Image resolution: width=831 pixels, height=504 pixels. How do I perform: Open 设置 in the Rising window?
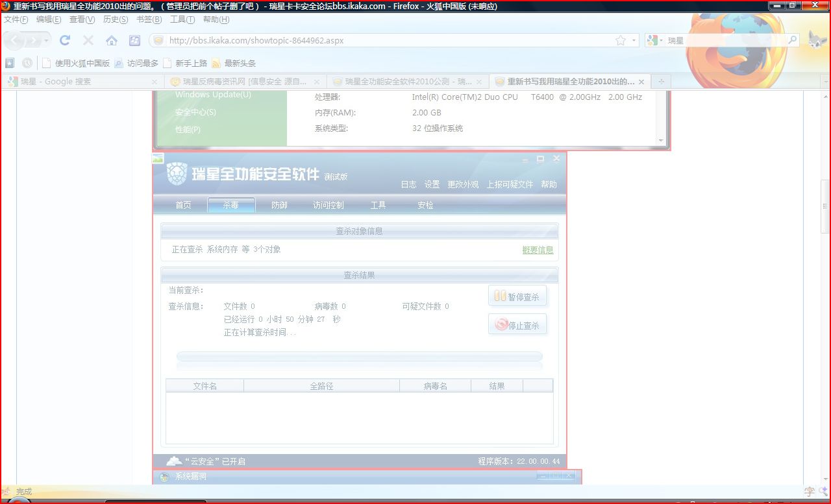pos(432,185)
